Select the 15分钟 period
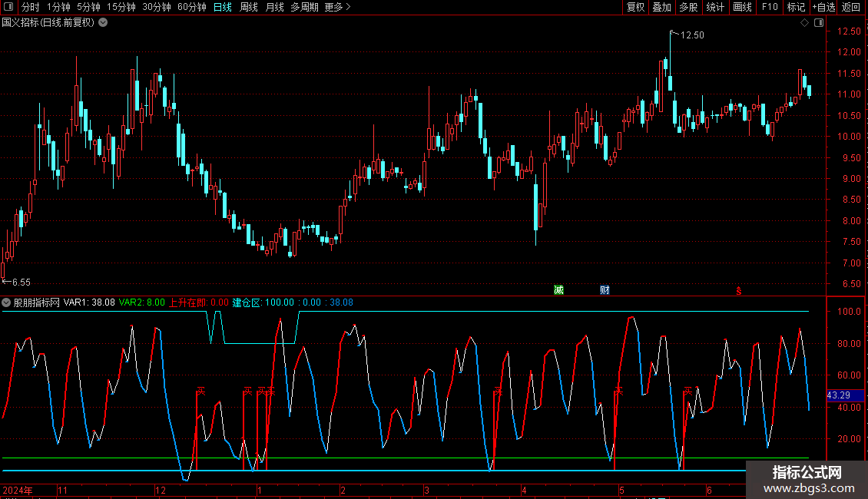The height and width of the screenshot is (499, 868). (121, 7)
